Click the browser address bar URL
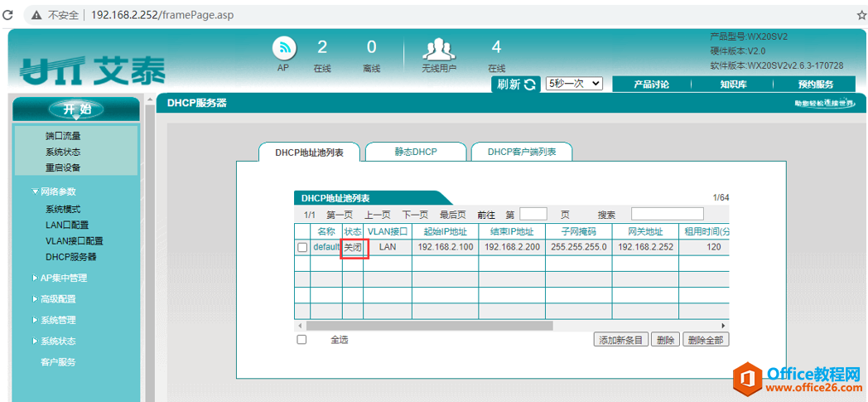The width and height of the screenshot is (868, 402). [162, 15]
